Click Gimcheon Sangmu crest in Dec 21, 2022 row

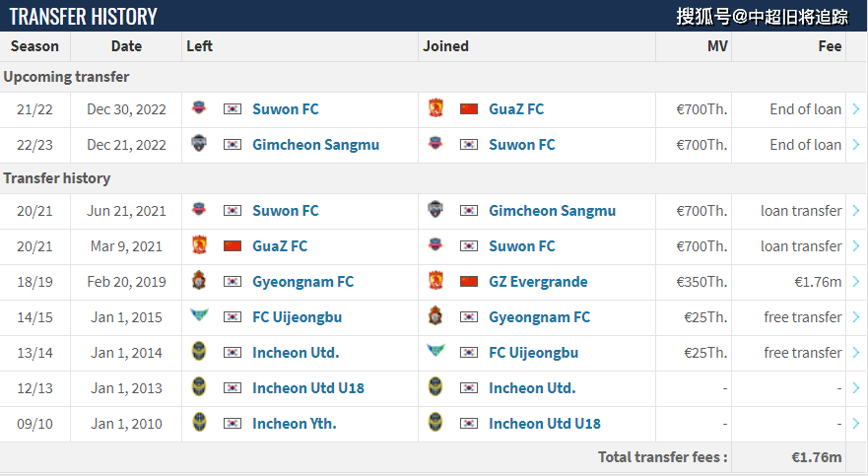pyautogui.click(x=199, y=143)
